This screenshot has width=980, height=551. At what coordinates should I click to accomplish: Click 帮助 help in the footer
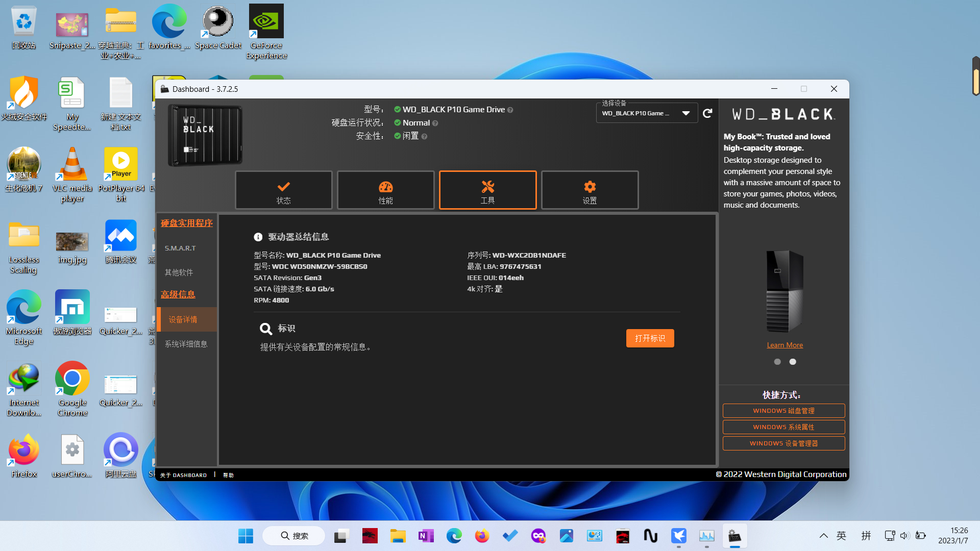tap(228, 475)
